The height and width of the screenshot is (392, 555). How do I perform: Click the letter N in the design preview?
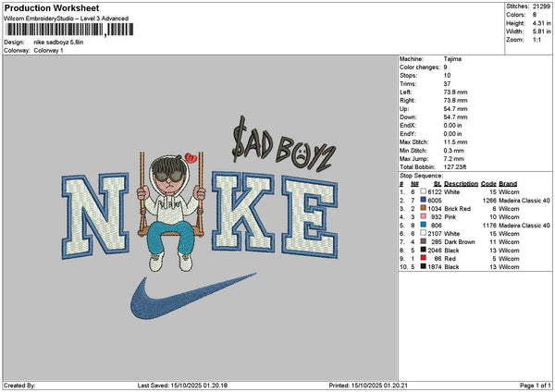(95, 215)
